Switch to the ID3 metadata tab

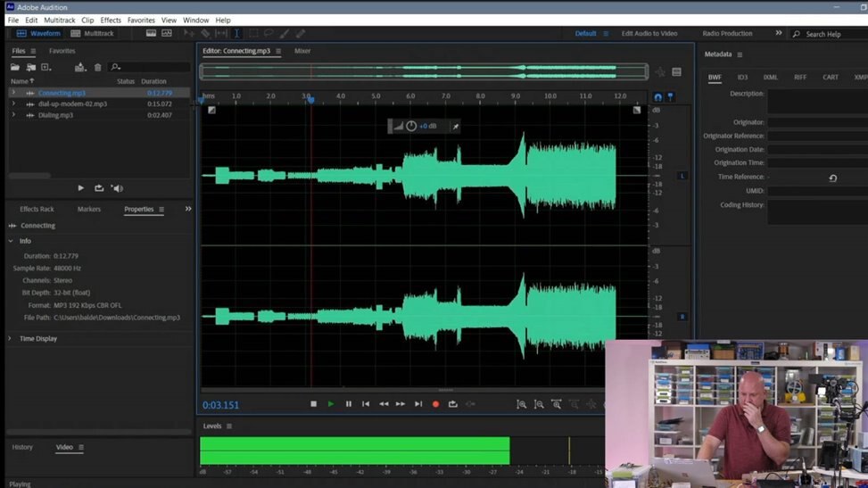742,78
